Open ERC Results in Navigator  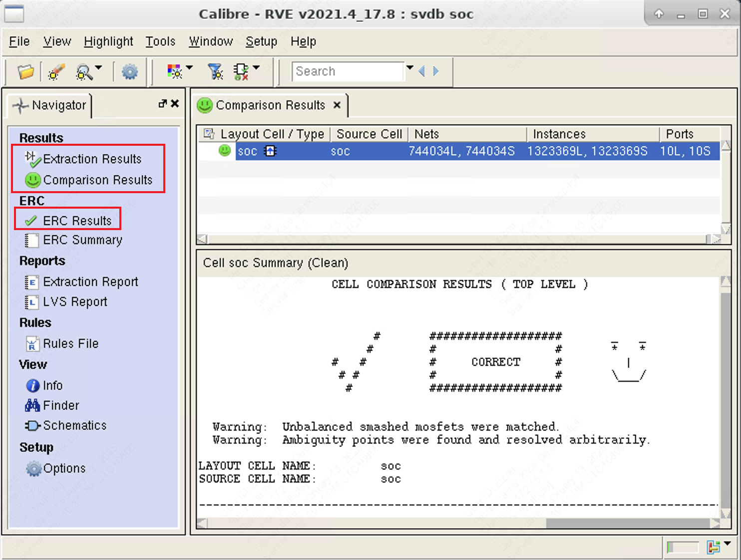click(77, 221)
